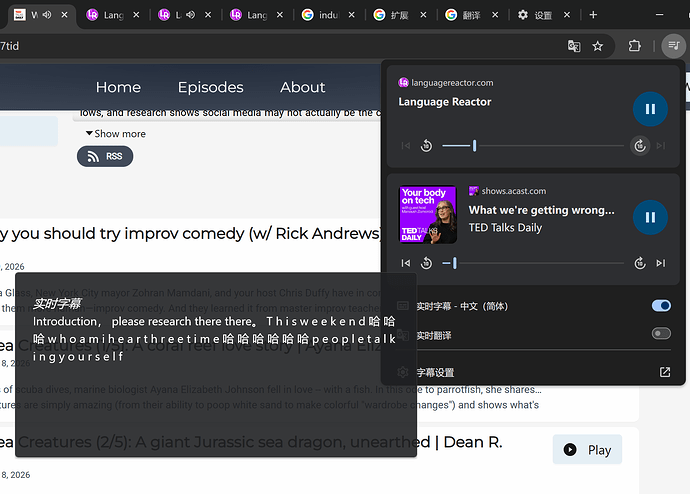Seek along Language Reactor progress slider
Screen dimensions: 690x494
[x=533, y=146]
